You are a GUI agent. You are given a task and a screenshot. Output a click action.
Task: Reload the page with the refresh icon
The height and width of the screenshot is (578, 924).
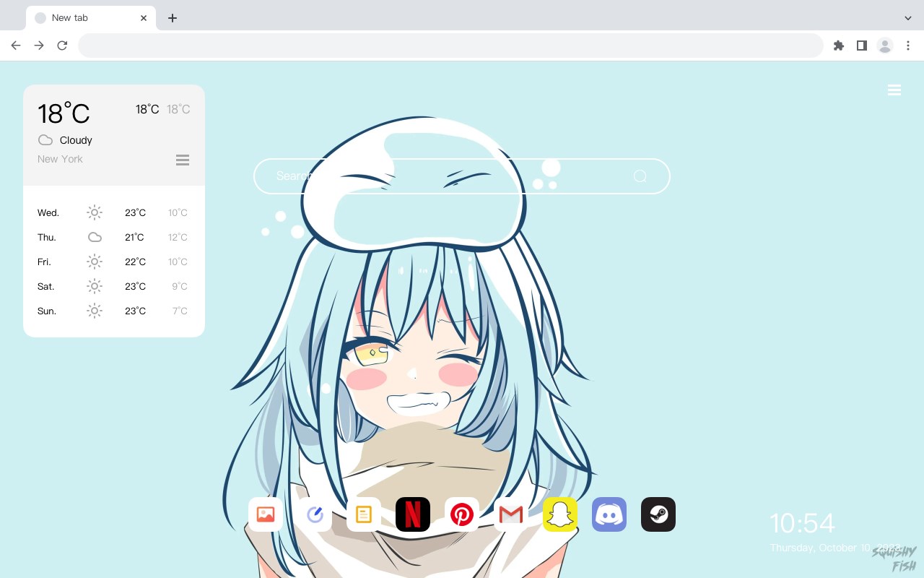tap(62, 46)
